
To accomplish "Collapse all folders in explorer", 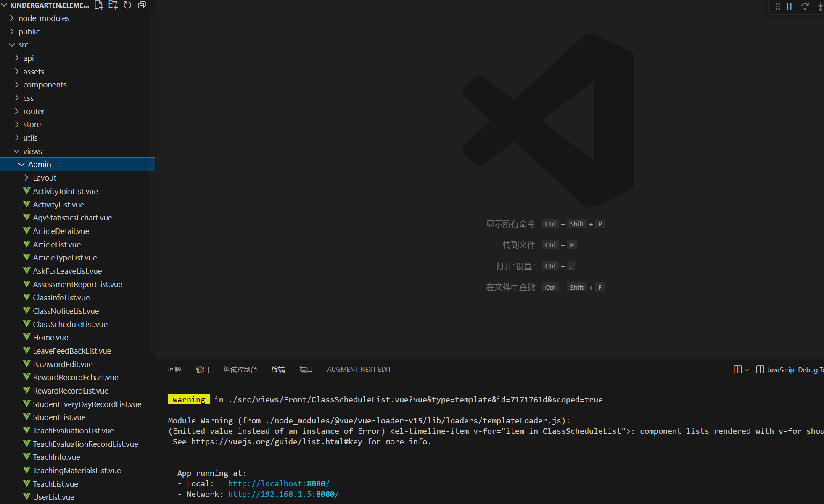I will click(x=142, y=5).
